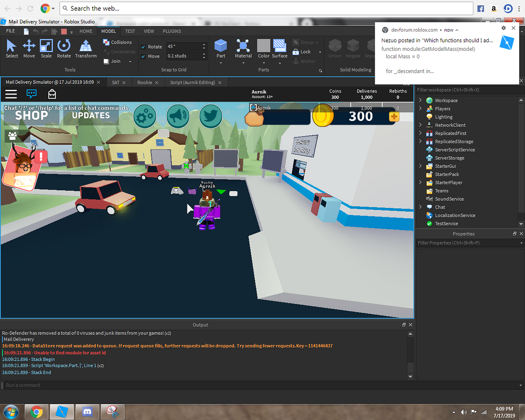Image resolution: width=525 pixels, height=420 pixels.
Task: Open the Lock dropdown arrow
Action: click(x=320, y=52)
